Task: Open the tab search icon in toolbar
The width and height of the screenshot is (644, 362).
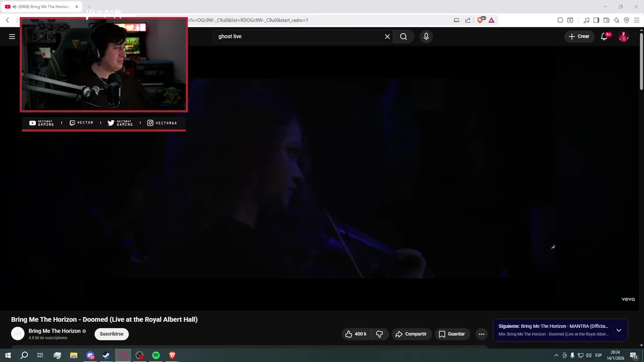Action: (x=570, y=20)
